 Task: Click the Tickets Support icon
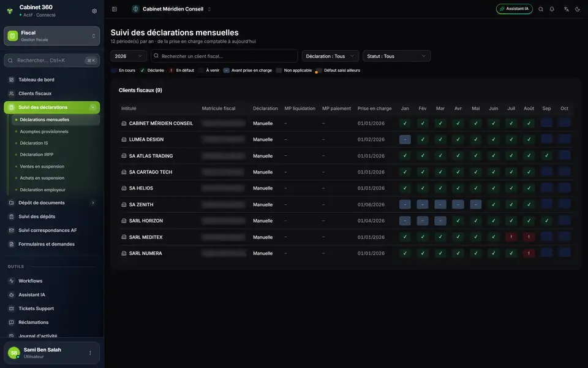point(11,309)
